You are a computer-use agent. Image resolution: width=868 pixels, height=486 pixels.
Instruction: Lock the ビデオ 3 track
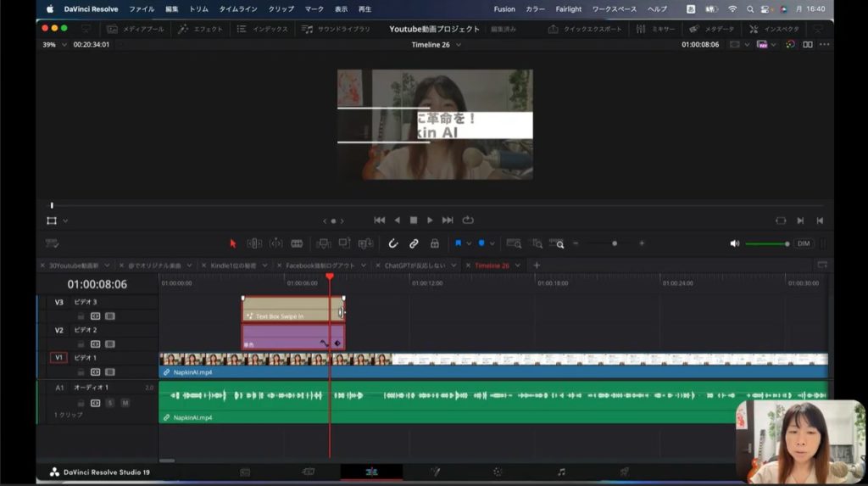point(81,316)
